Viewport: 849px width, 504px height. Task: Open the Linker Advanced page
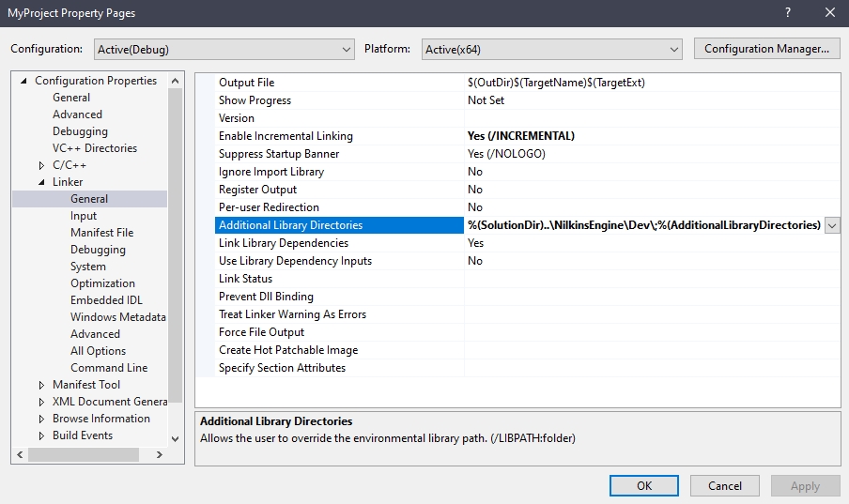95,334
